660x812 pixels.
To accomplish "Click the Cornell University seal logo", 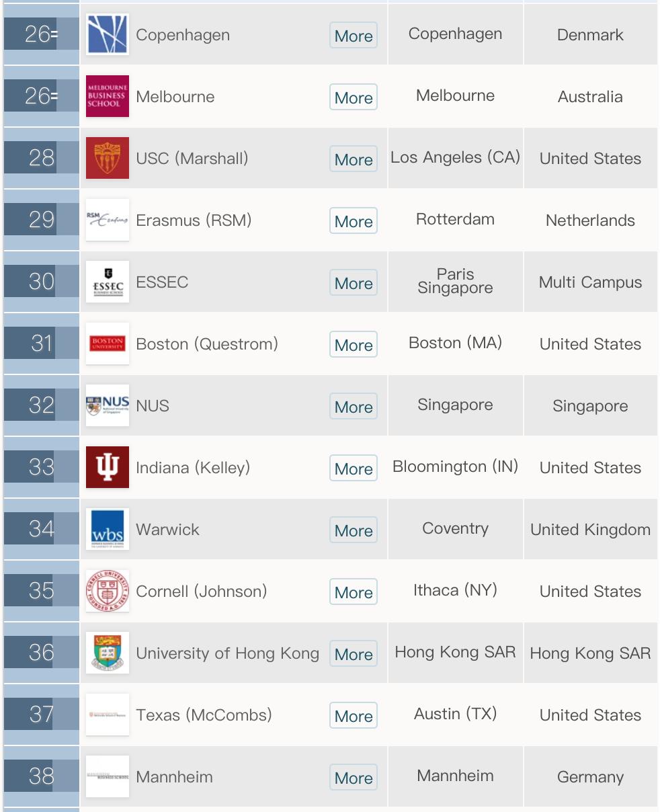I will pyautogui.click(x=108, y=591).
